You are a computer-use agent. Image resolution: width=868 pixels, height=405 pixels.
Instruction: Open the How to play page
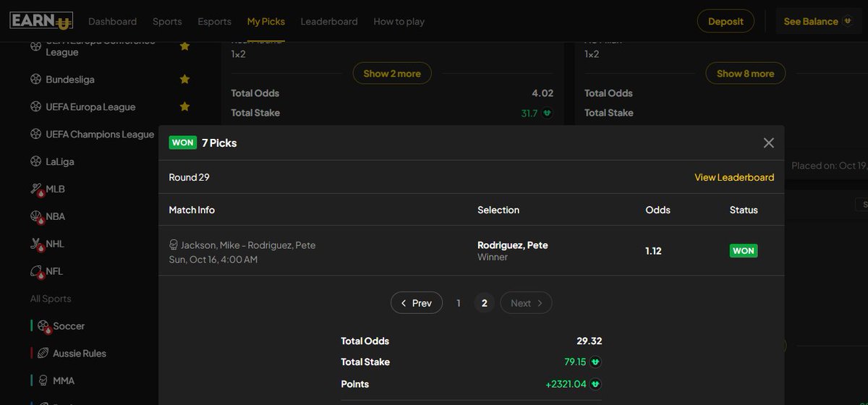pyautogui.click(x=399, y=22)
